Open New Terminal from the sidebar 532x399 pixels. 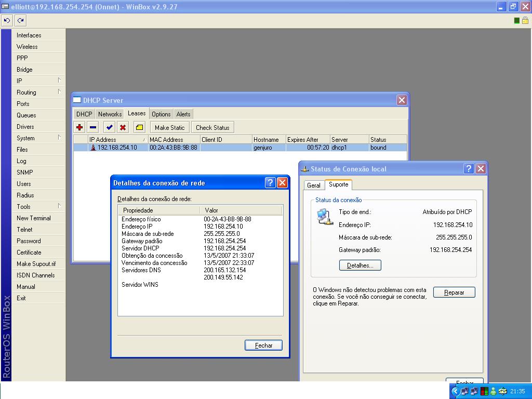[38, 218]
